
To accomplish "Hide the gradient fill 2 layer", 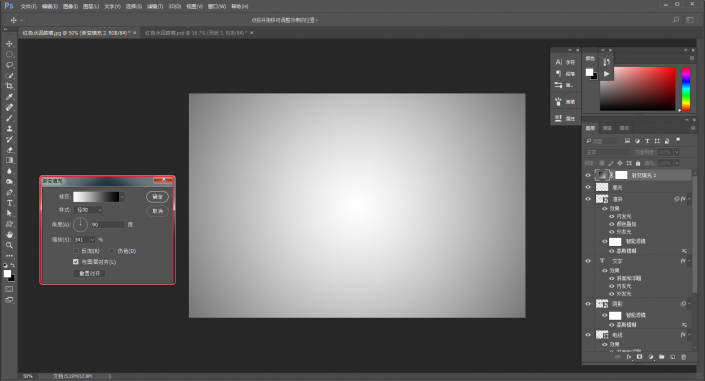I will click(x=588, y=175).
